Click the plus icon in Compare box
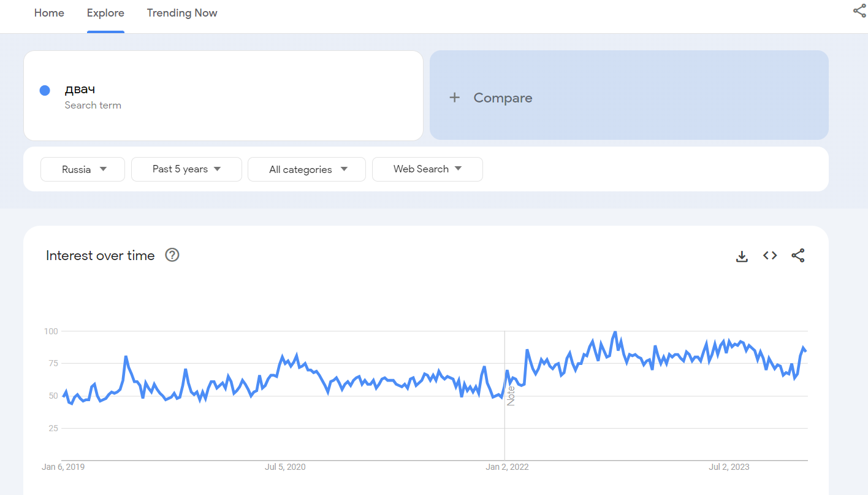This screenshot has width=868, height=495. 454,98
